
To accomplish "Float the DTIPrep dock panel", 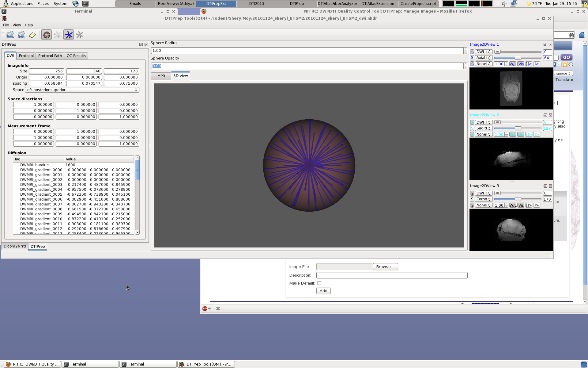I will click(141, 45).
